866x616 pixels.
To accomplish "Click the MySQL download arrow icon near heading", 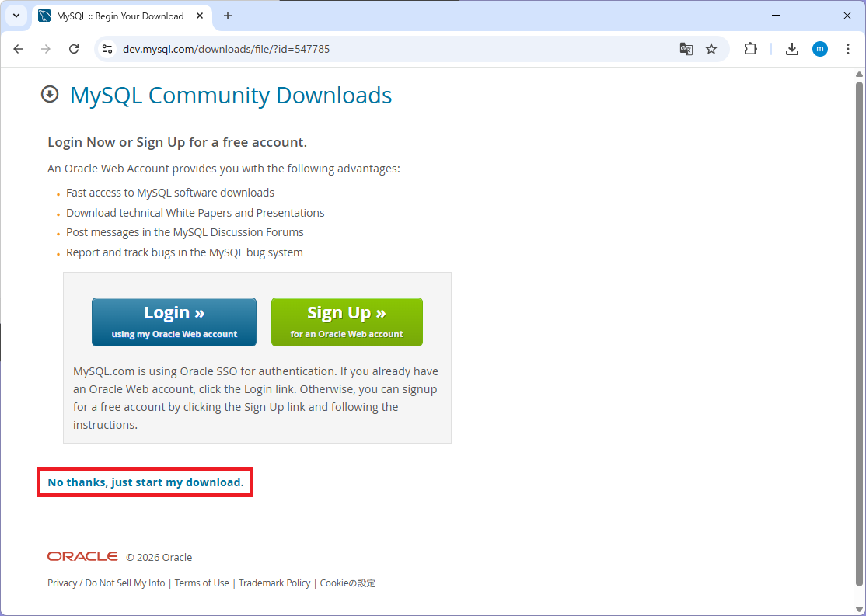I will click(50, 94).
